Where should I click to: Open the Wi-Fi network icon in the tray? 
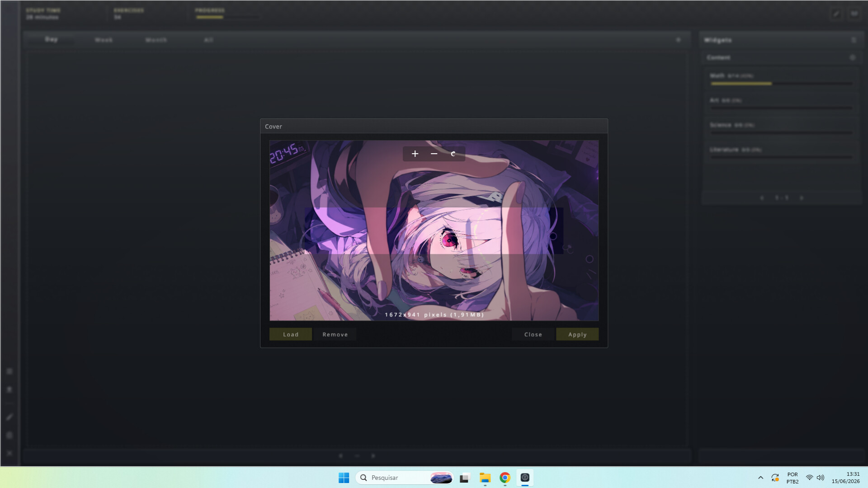pos(810,478)
